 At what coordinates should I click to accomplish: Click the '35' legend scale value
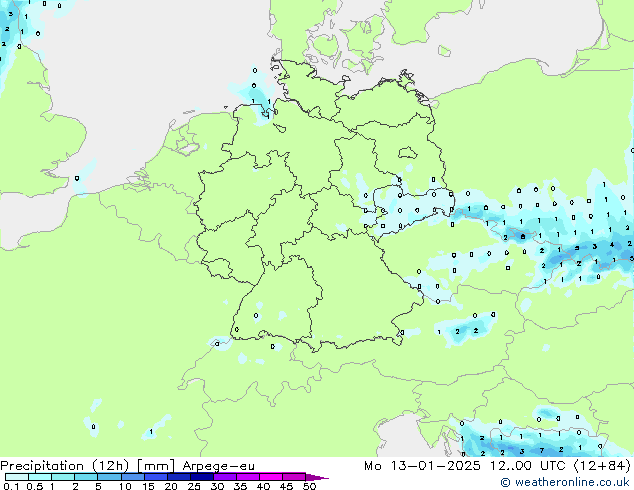pyautogui.click(x=240, y=486)
